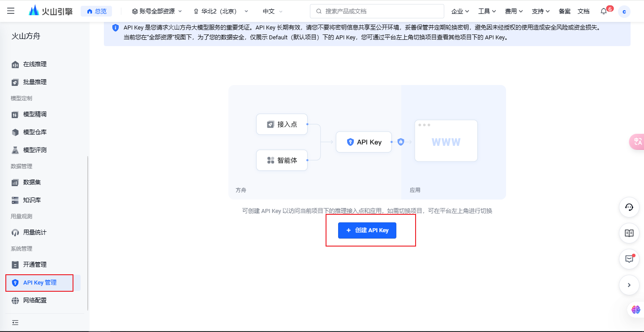644x332 pixels.
Task: Select 数据集 under 数据管理
Action: [34, 182]
